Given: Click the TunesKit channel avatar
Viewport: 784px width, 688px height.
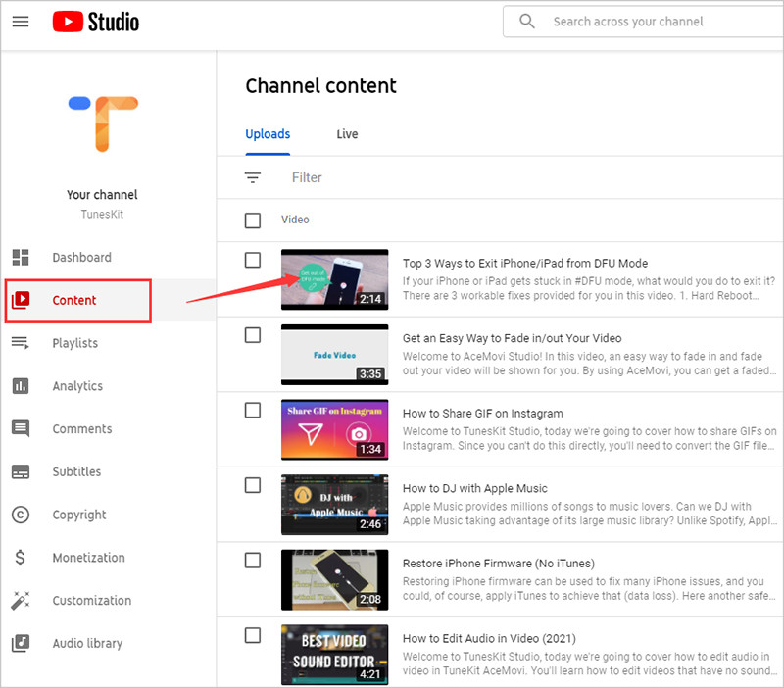Looking at the screenshot, I should pos(103,124).
